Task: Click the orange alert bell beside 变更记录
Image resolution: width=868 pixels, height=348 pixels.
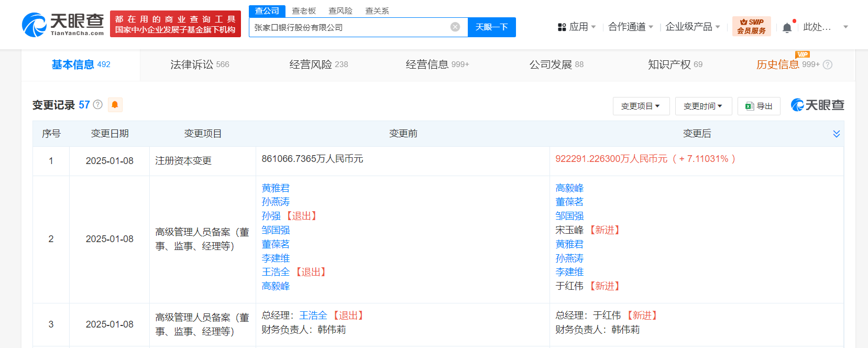Action: coord(115,105)
